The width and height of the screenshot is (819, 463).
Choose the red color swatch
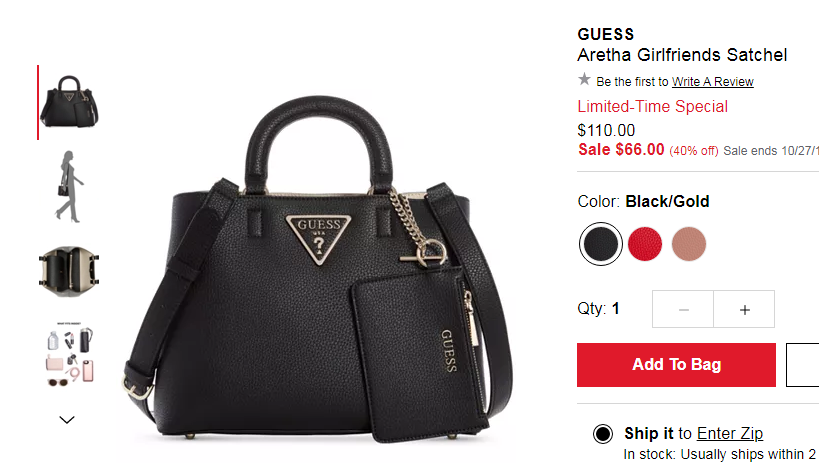click(645, 244)
